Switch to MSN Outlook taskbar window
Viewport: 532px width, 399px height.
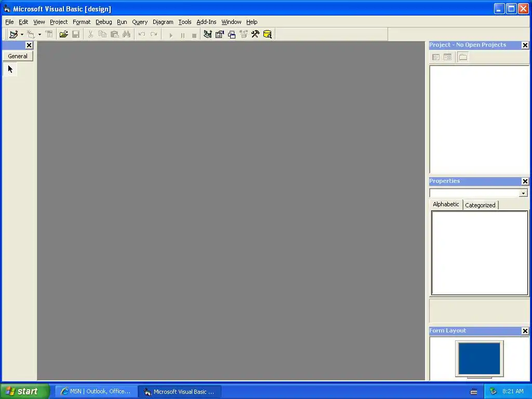(x=96, y=392)
